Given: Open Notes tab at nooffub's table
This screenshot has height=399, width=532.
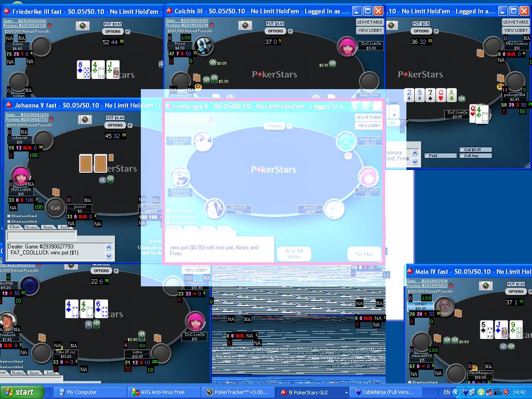Looking at the screenshot, I should (18, 373).
